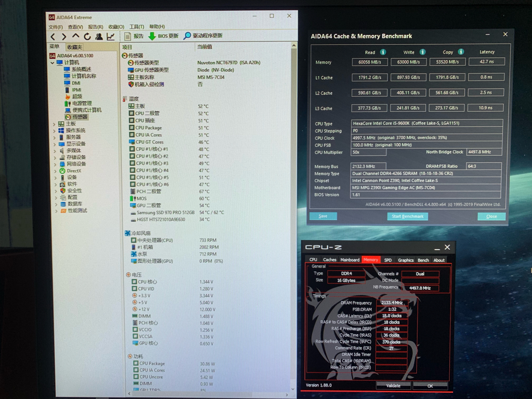Select the 便携式计算机 tree item
This screenshot has height=399, width=532.
pyautogui.click(x=83, y=110)
